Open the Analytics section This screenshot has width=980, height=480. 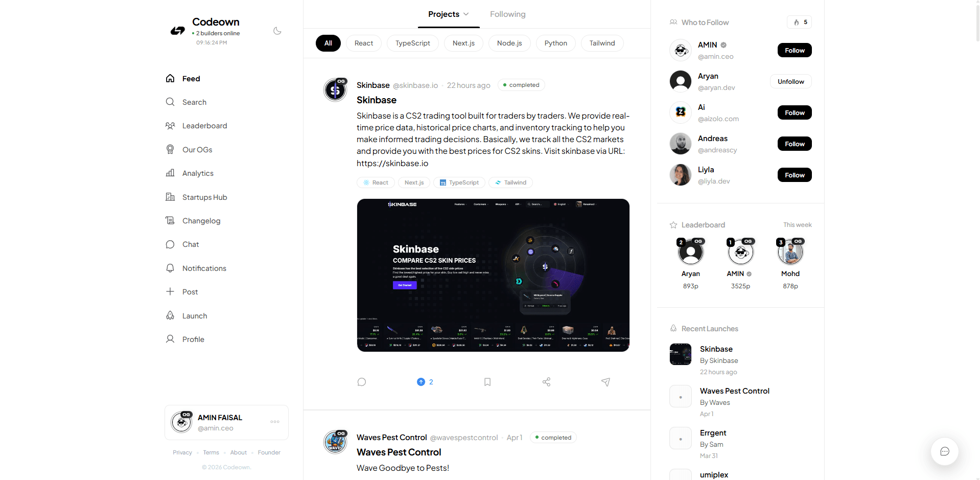tap(198, 173)
